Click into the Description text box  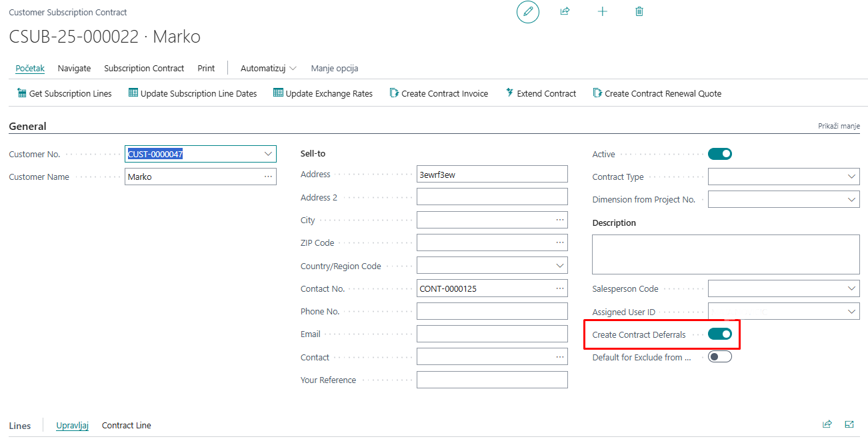[725, 254]
